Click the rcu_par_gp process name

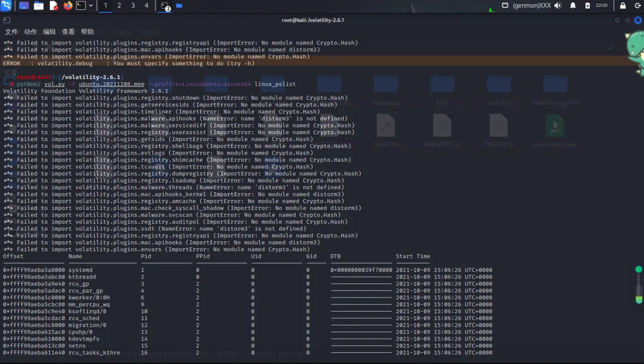86,291
